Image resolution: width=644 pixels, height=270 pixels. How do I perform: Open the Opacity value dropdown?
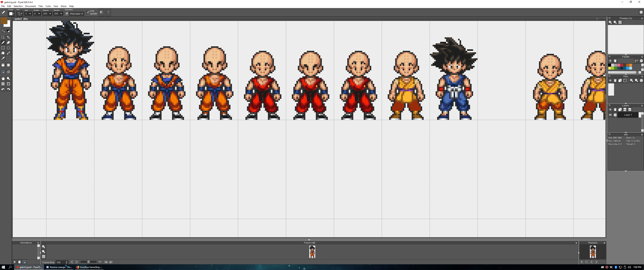pos(47,13)
